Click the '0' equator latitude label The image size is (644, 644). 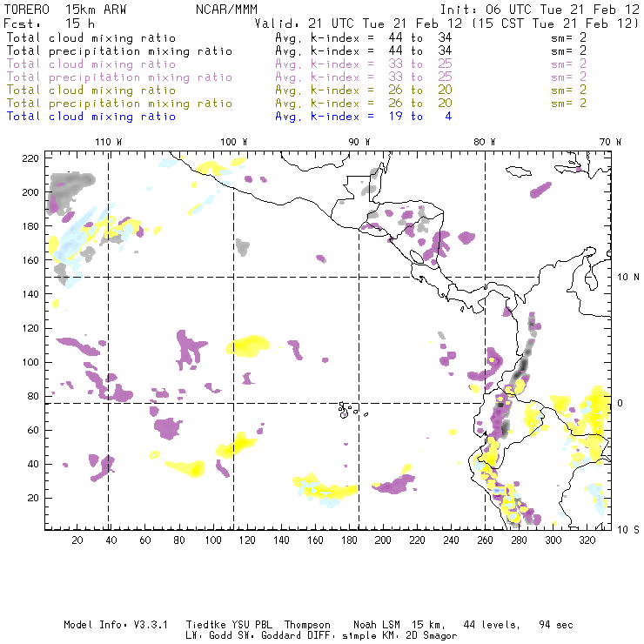(x=620, y=403)
